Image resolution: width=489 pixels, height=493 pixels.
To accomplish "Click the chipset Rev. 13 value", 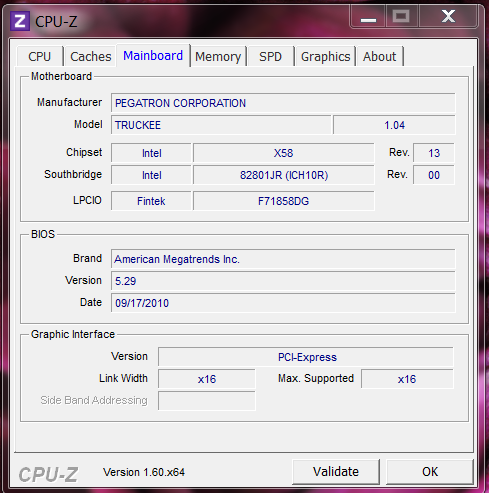I will [x=434, y=153].
